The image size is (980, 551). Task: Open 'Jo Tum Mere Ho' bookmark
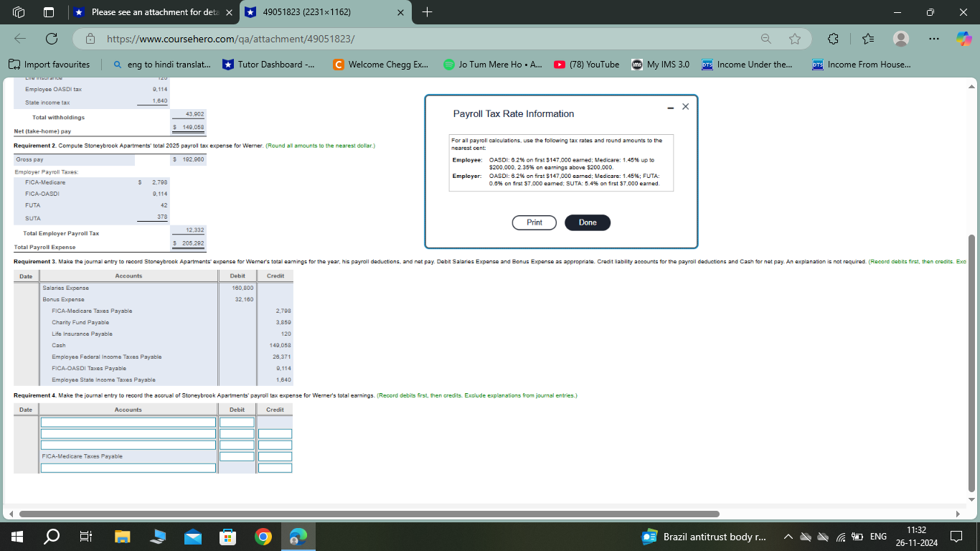[x=493, y=65]
